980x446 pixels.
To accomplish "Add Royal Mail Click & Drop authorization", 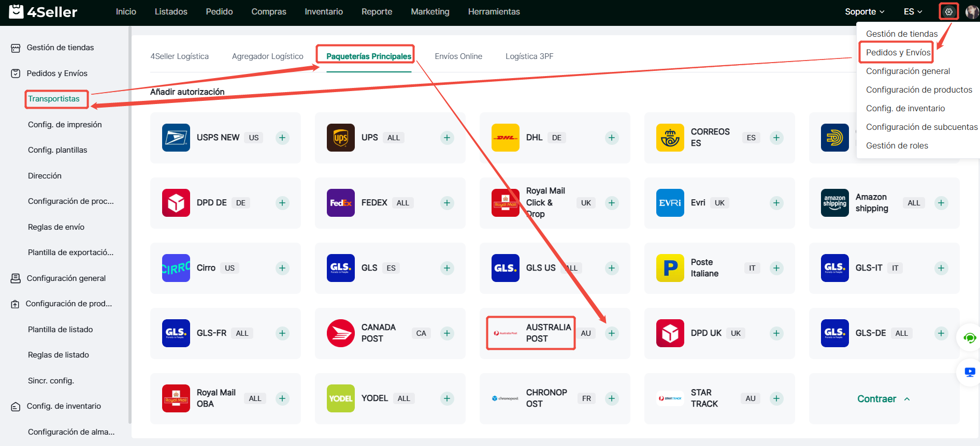I will point(612,203).
